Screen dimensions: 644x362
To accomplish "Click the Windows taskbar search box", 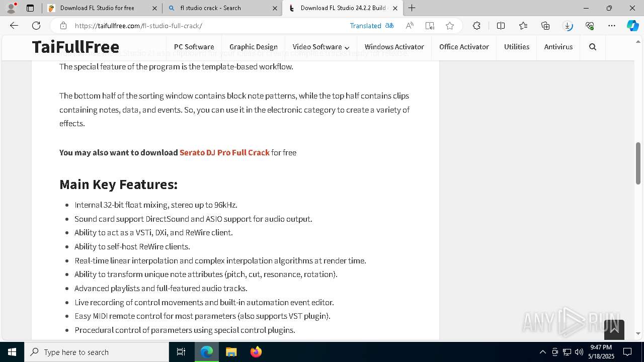I will coord(97,352).
